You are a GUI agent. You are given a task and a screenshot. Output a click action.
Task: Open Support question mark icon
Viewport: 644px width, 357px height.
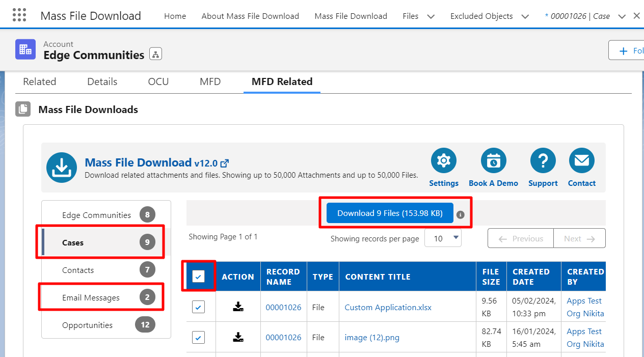(x=543, y=161)
